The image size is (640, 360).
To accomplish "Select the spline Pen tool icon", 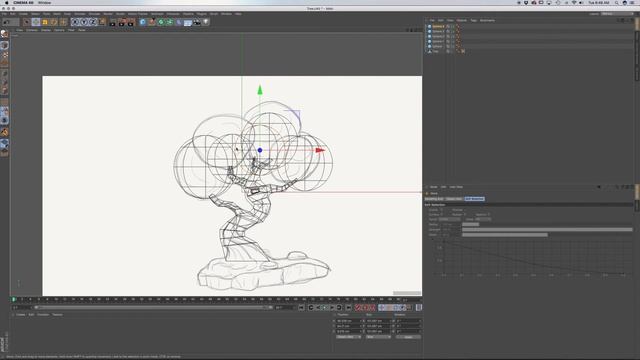I will [x=151, y=22].
